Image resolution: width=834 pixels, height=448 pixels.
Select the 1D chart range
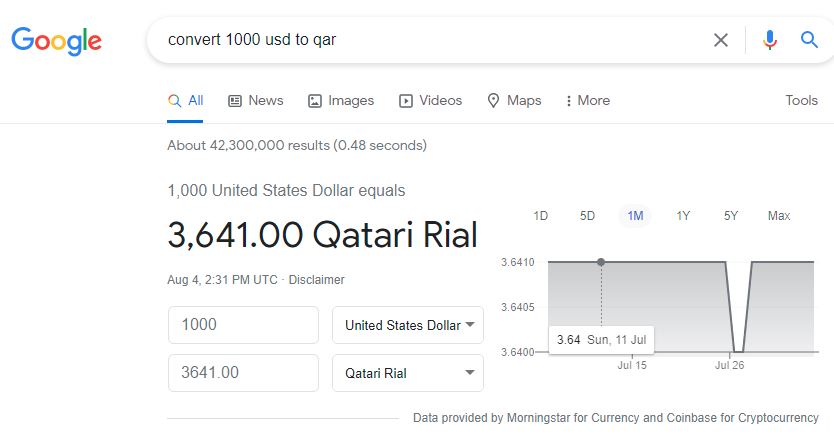(x=540, y=216)
